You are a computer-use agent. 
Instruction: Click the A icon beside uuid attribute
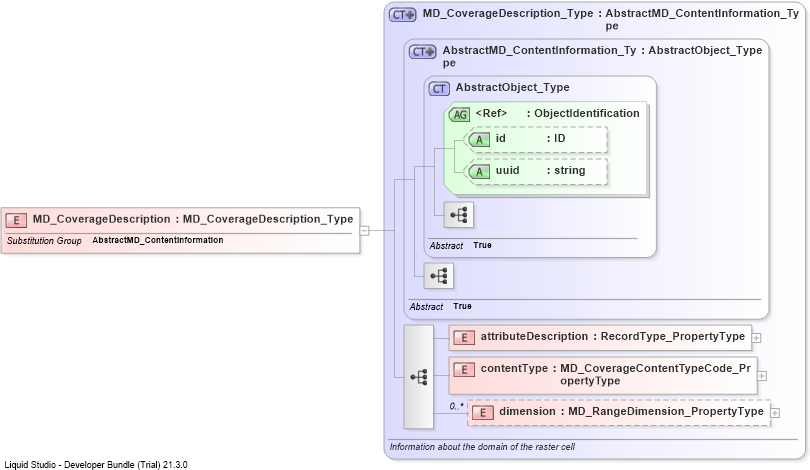479,171
